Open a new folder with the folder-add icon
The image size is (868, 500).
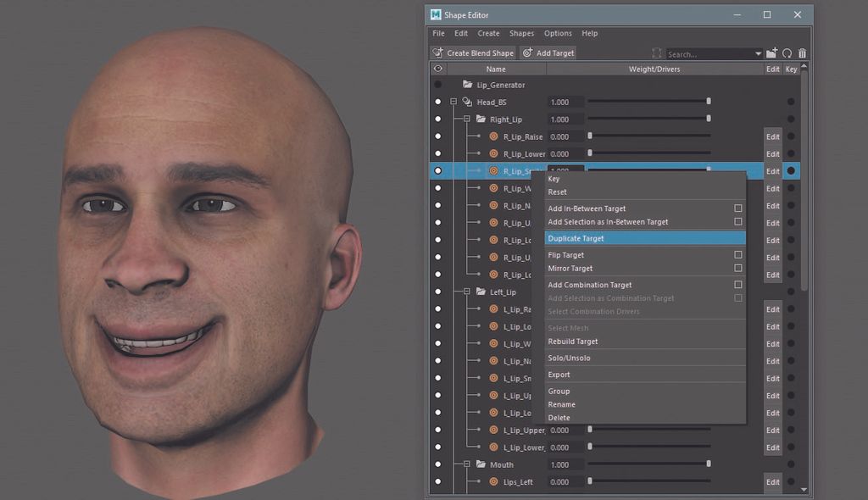(x=770, y=53)
